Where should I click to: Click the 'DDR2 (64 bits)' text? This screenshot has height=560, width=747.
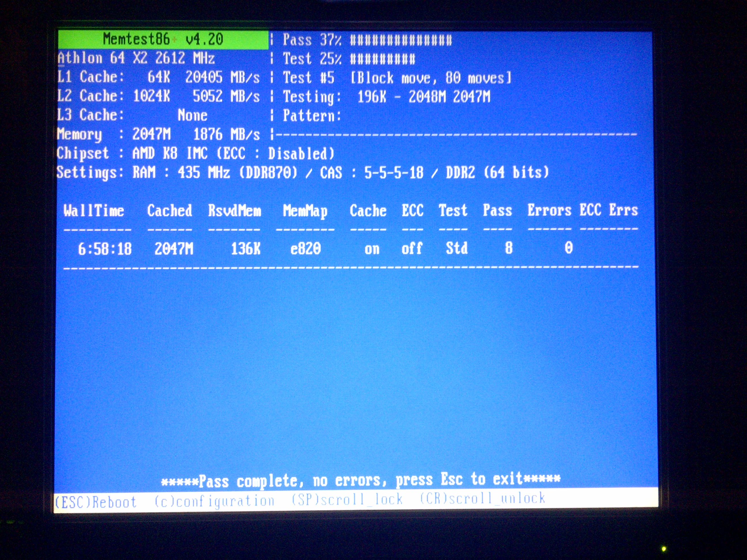pos(497,173)
